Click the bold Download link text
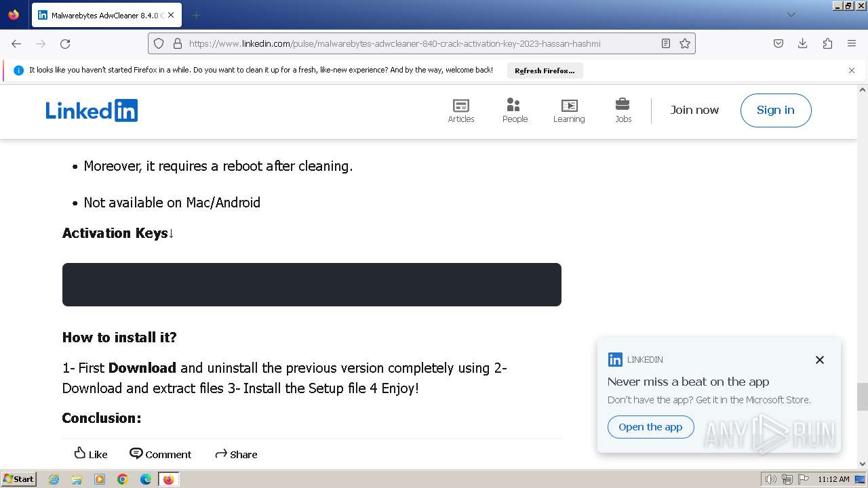The image size is (868, 488). (x=142, y=368)
